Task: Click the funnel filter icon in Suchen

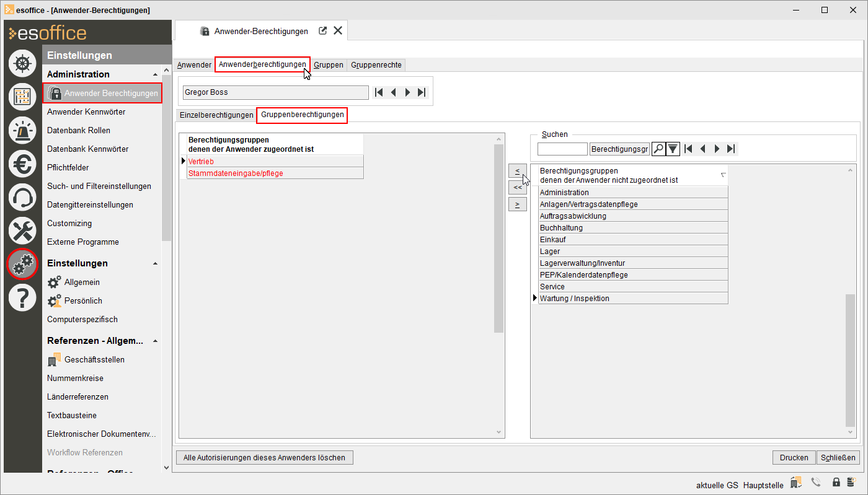Action: tap(673, 149)
